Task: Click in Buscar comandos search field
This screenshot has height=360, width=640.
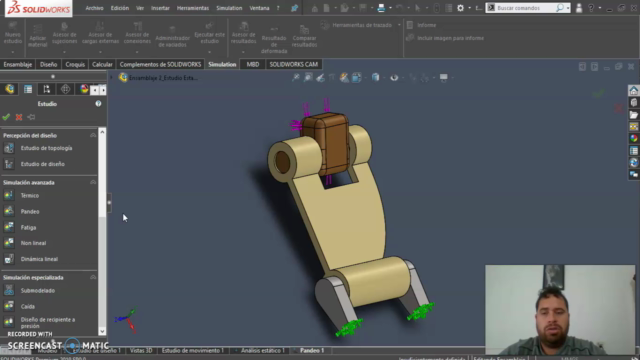Action: tap(525, 8)
